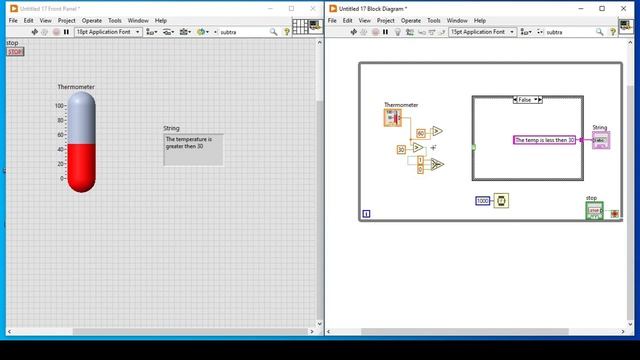Go to previous case with left arrow
The width and height of the screenshot is (640, 360).
click(x=515, y=100)
